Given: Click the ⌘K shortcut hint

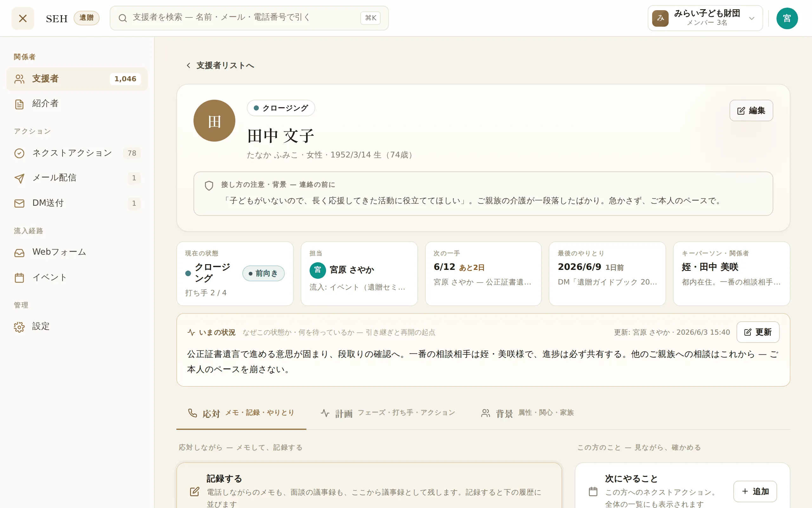Looking at the screenshot, I should point(370,18).
